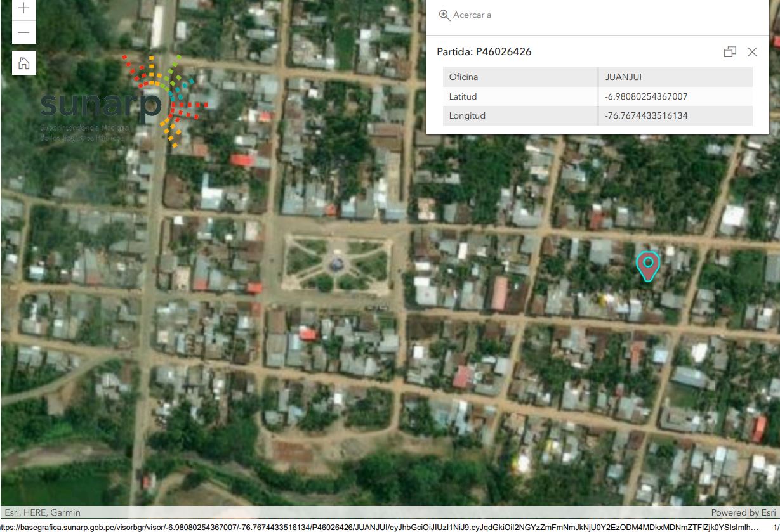Click latitude value -6.98080254367007
This screenshot has width=780, height=532.
pyautogui.click(x=646, y=97)
